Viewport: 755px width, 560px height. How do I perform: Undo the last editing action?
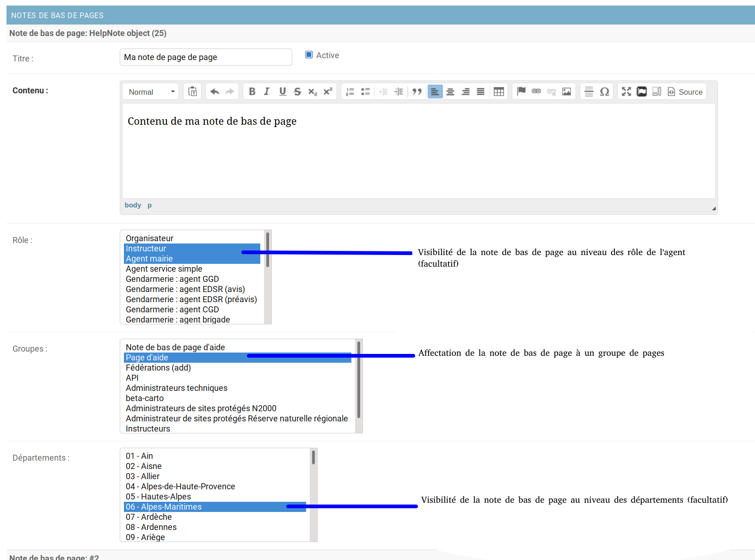214,91
